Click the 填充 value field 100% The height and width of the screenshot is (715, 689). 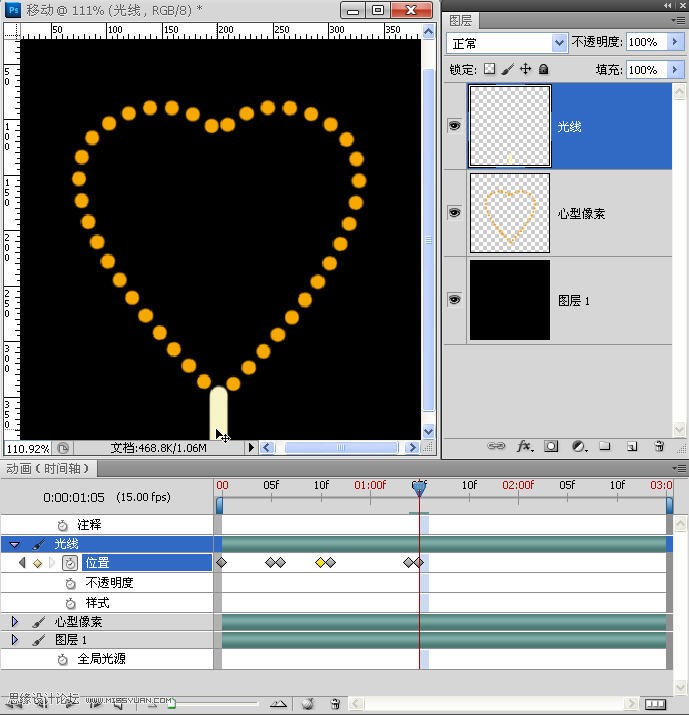647,70
